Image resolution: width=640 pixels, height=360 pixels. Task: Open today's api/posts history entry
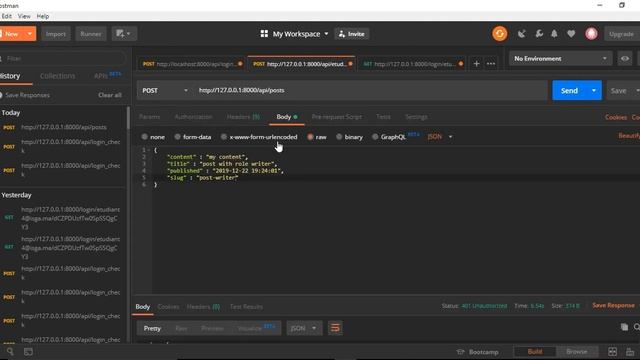64,127
